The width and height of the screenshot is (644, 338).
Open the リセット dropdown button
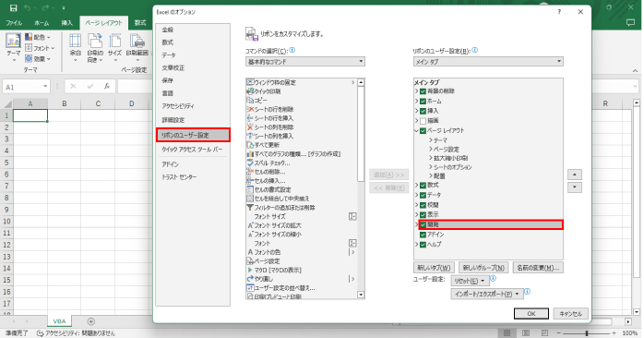click(x=470, y=282)
